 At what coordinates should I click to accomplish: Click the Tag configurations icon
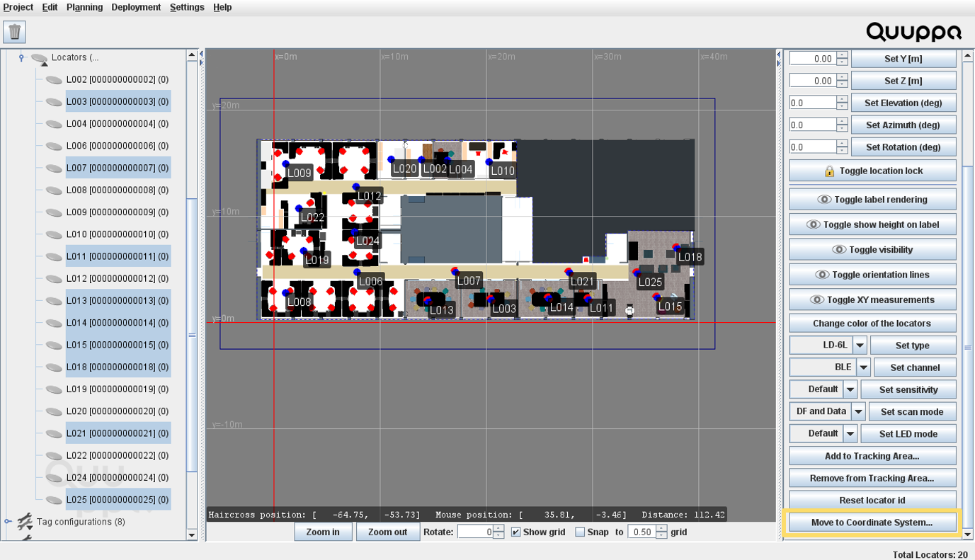(25, 522)
